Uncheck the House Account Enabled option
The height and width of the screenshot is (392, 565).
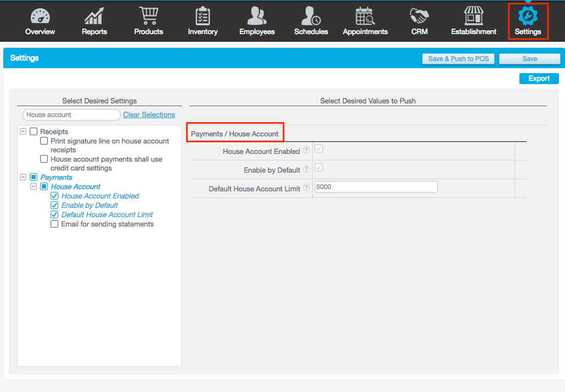(54, 196)
